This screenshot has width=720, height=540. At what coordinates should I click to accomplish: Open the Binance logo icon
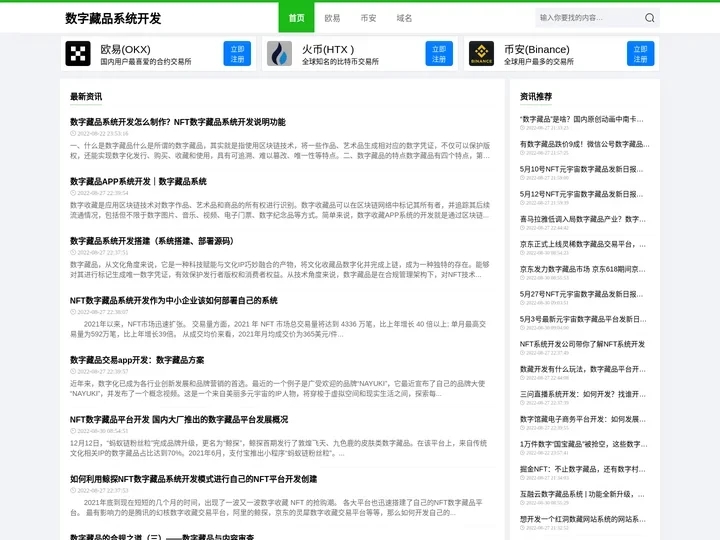(481, 54)
